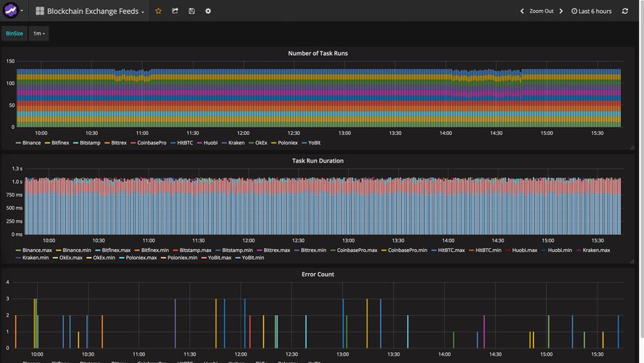Click the Error Count panel title
Screen dimensions: 644x363
point(318,274)
